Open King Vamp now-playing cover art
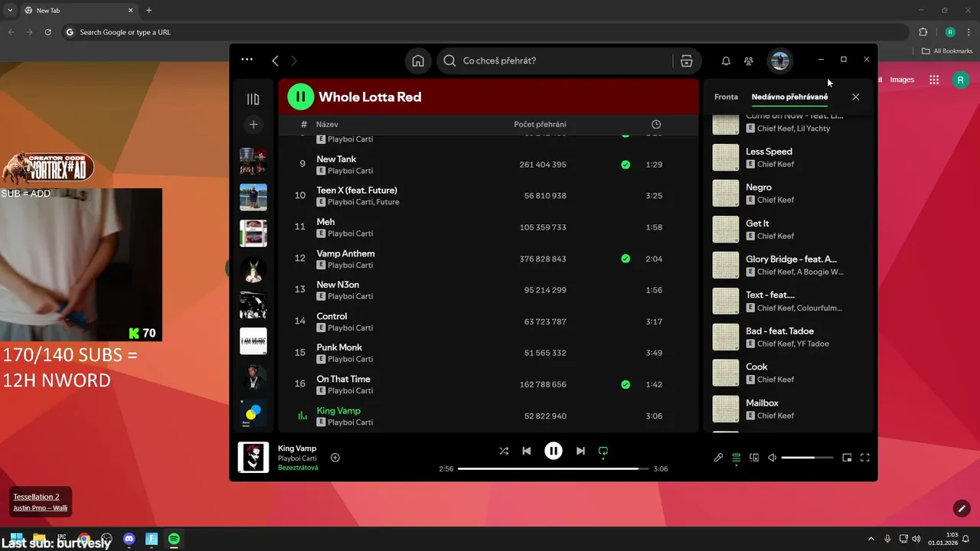Image resolution: width=980 pixels, height=551 pixels. (253, 458)
